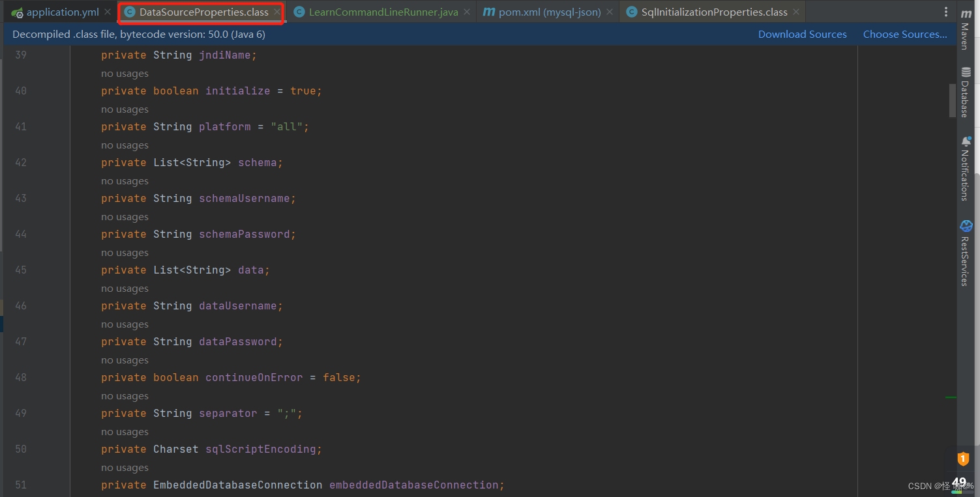Open the editor tabs more-options menu
The image size is (980, 497).
pos(946,12)
